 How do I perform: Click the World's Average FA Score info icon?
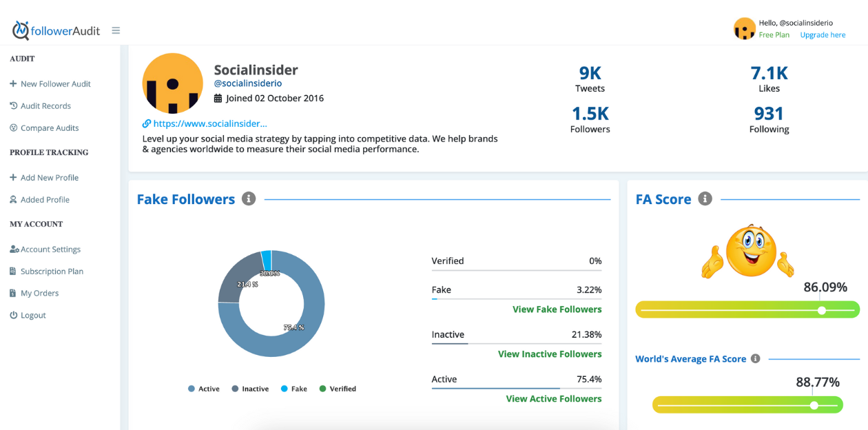tap(755, 358)
